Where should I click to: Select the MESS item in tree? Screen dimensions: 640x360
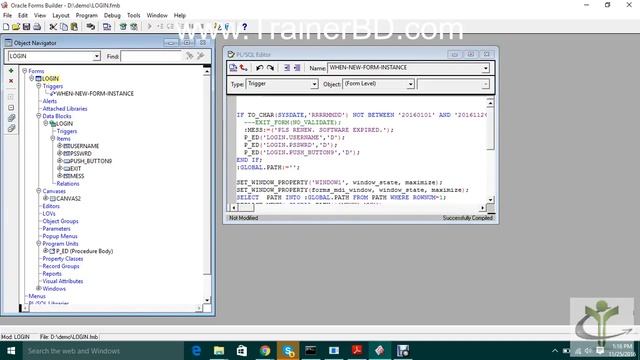coord(77,176)
